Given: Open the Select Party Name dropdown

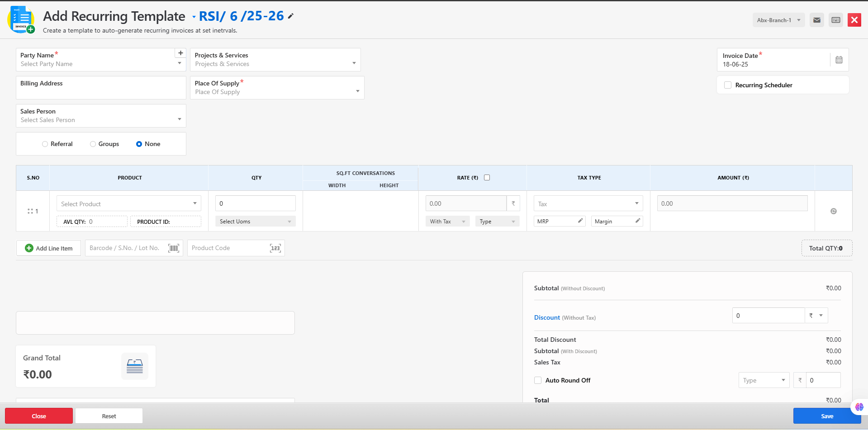Looking at the screenshot, I should (100, 64).
